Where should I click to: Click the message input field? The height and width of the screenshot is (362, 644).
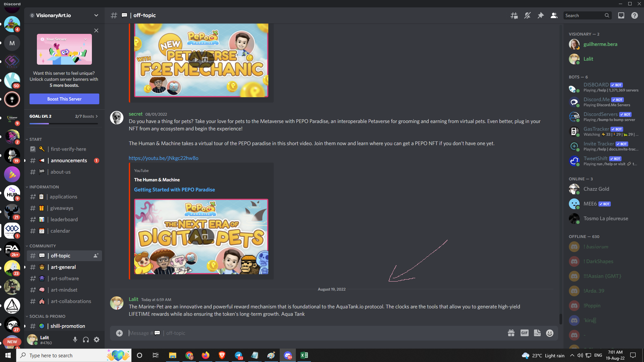pos(315,333)
